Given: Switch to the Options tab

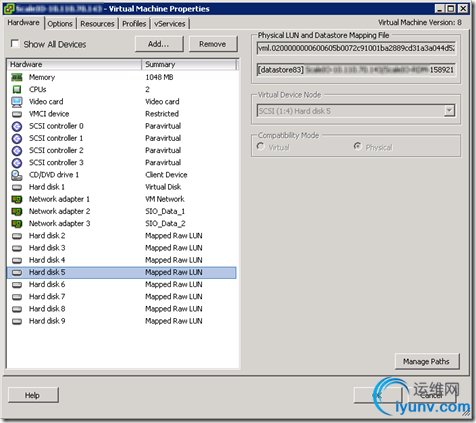Looking at the screenshot, I should pos(60,24).
